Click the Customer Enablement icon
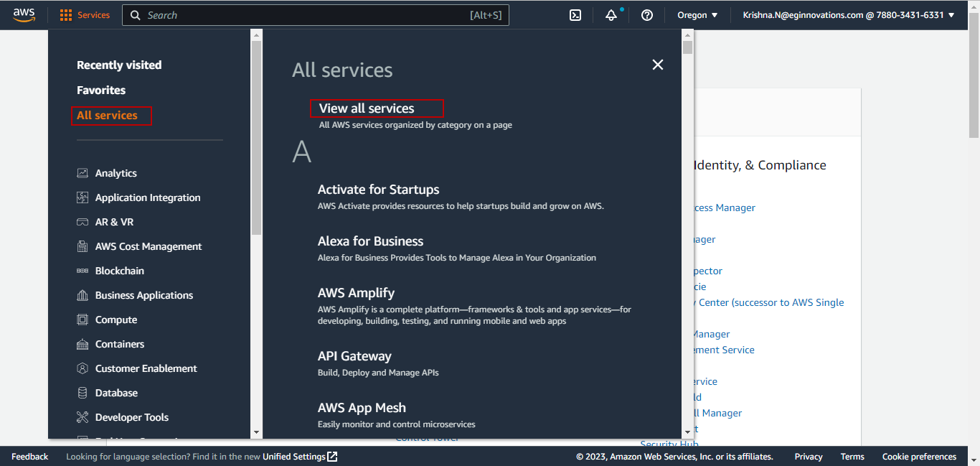 [x=83, y=368]
